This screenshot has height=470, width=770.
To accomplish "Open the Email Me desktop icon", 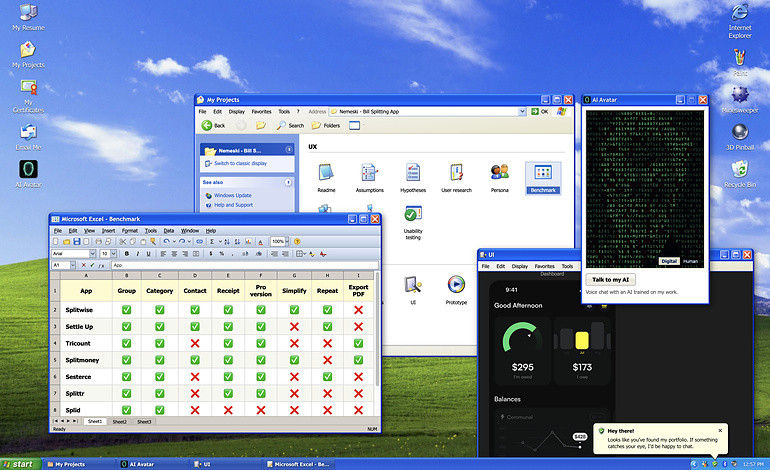I will coord(28,137).
